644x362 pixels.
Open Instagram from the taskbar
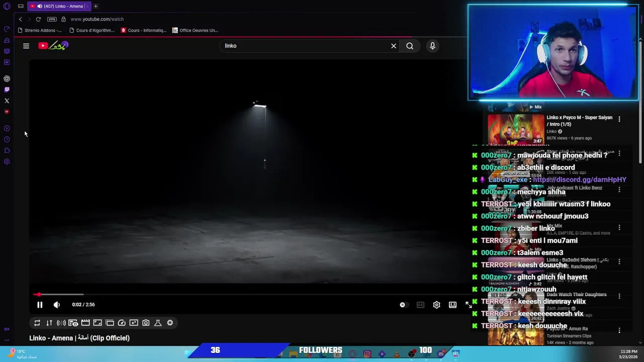tap(367, 354)
